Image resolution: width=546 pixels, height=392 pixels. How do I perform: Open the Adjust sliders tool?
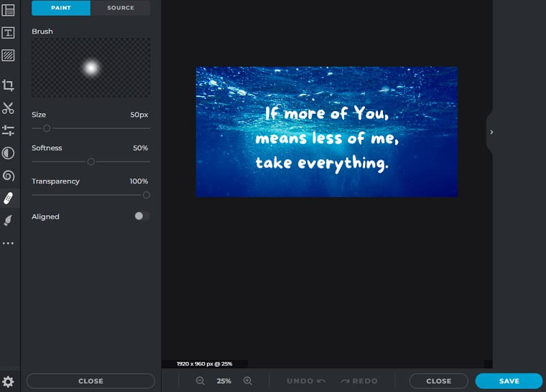[8, 130]
